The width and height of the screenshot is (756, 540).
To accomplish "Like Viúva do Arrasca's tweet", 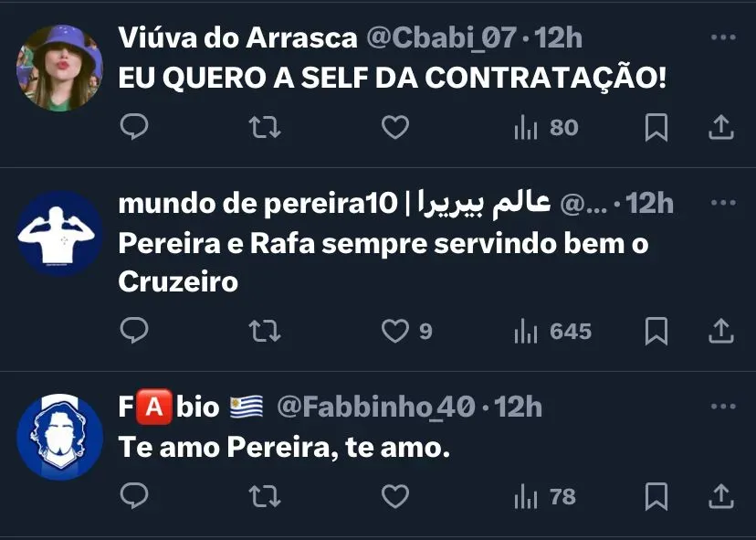I will (395, 127).
